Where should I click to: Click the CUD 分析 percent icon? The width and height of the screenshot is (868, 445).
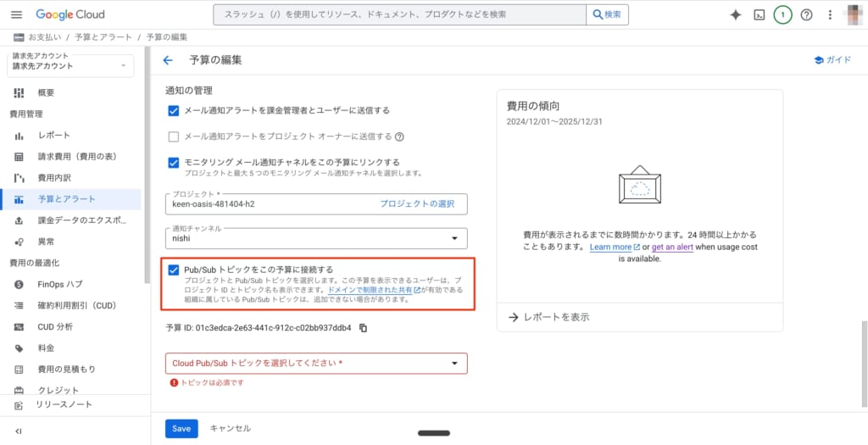tap(19, 327)
